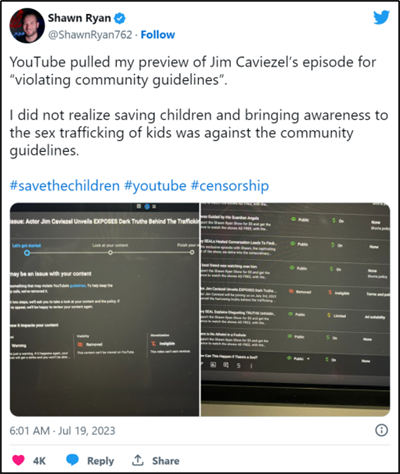Viewport: 400px width, 474px height.
Task: Click the reply speech bubble icon
Action: [72, 460]
